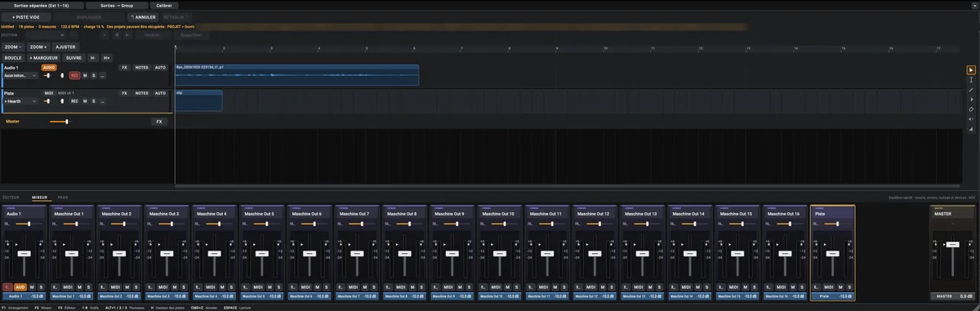980x311 pixels.
Task: Open FX for Piste track
Action: [125, 93]
